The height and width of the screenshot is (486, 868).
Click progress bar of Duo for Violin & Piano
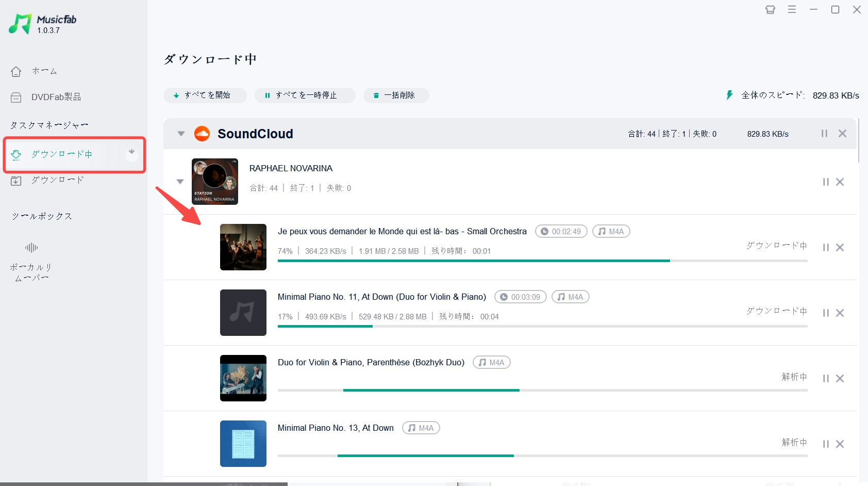(x=542, y=391)
